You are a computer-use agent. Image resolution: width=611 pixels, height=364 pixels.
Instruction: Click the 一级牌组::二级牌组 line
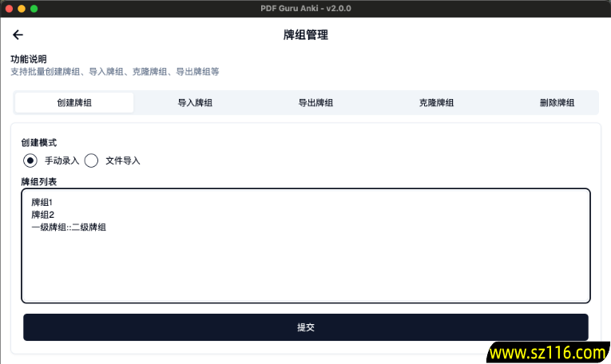coord(69,227)
